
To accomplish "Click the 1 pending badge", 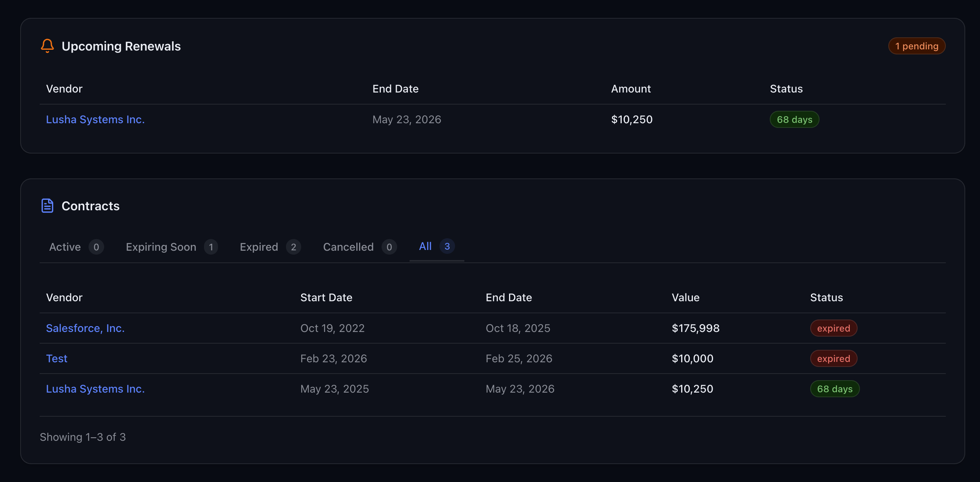I will tap(916, 46).
